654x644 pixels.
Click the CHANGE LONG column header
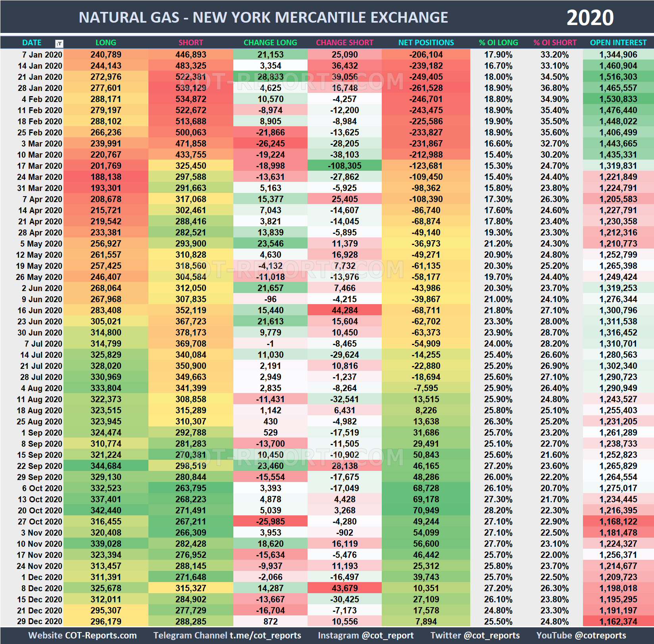tap(270, 42)
